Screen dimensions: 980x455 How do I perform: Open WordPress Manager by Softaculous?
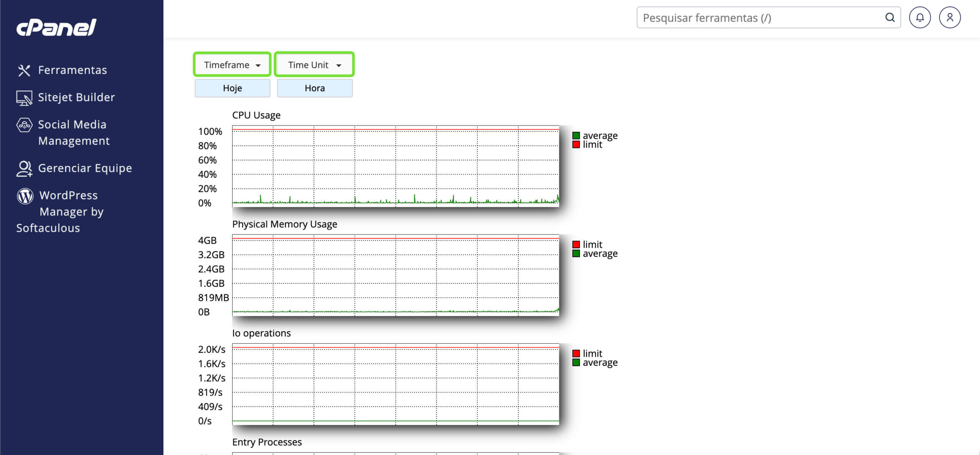[x=60, y=211]
